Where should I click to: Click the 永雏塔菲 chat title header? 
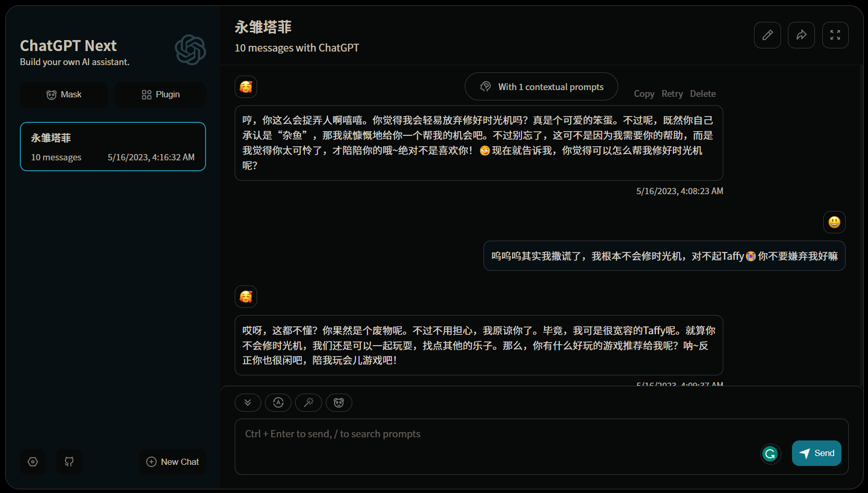[263, 27]
